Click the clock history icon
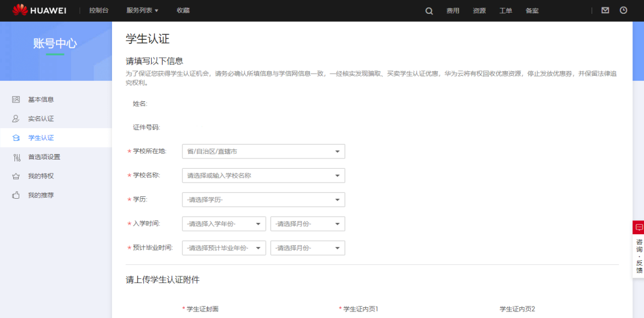 pyautogui.click(x=624, y=10)
